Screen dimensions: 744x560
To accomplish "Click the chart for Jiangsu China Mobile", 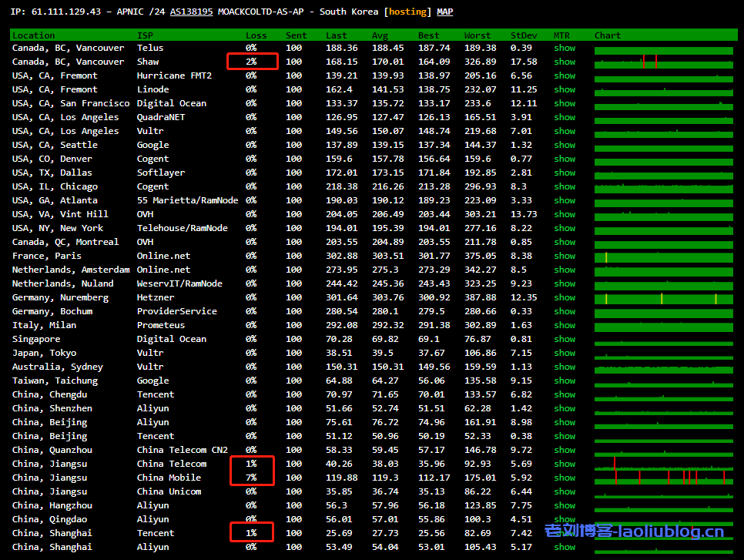I will [x=663, y=478].
